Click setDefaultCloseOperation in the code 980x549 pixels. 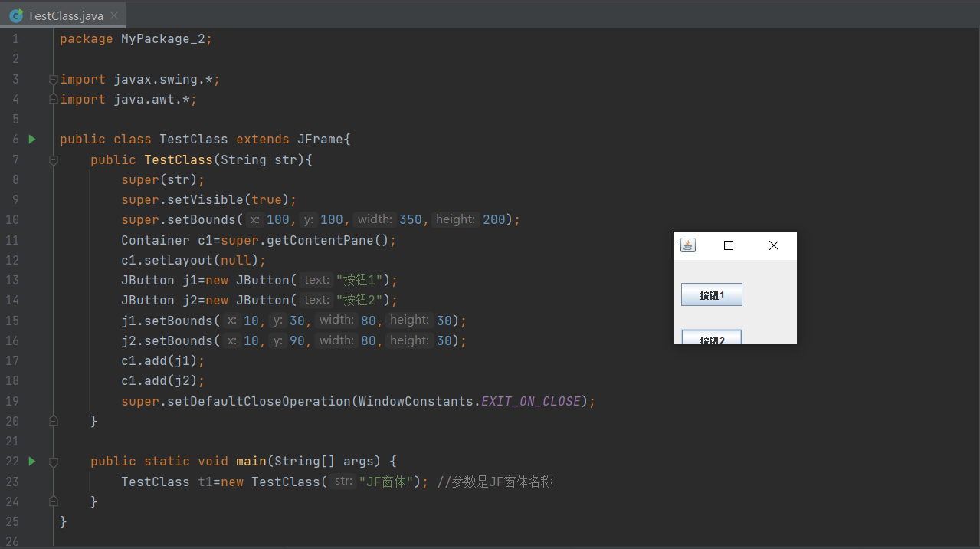point(259,401)
